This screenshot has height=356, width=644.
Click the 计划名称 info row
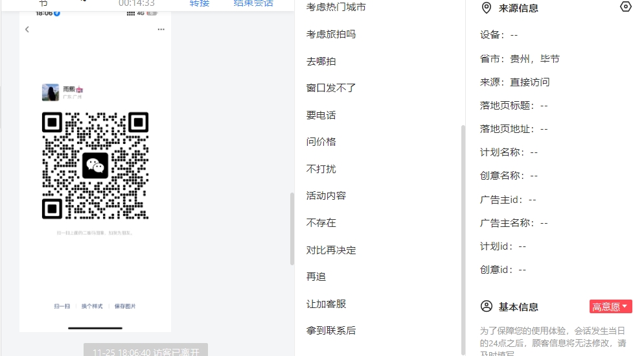(x=509, y=152)
